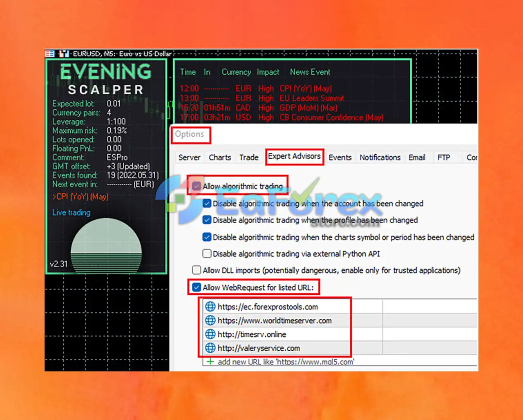Select the Expert Advisors tab
Viewport: 523px width, 420px height.
(294, 156)
